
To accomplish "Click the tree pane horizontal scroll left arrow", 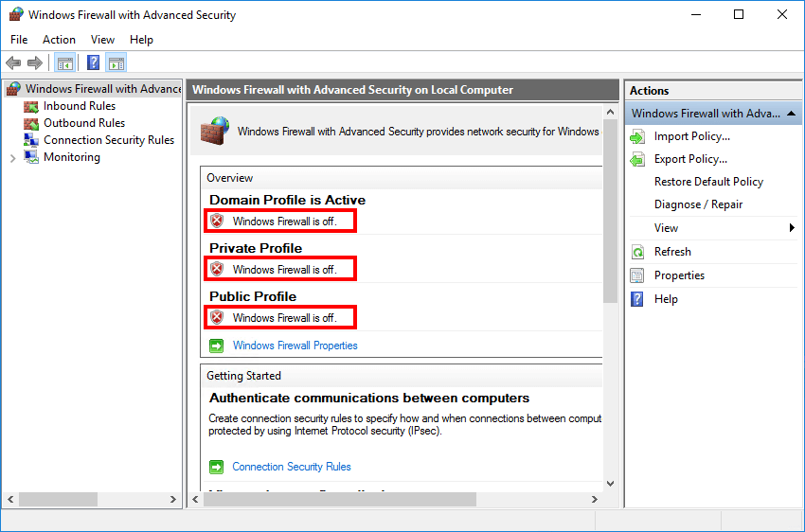I will (10, 499).
